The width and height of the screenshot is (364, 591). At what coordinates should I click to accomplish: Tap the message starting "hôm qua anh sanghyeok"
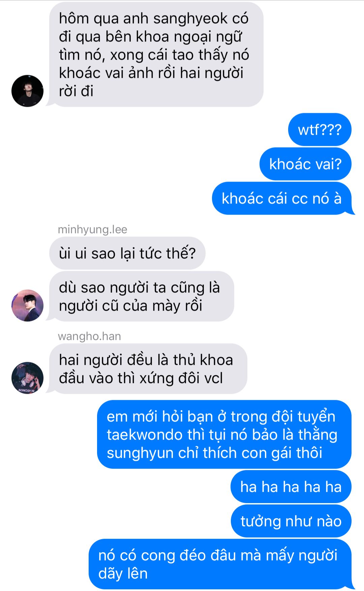(x=156, y=55)
